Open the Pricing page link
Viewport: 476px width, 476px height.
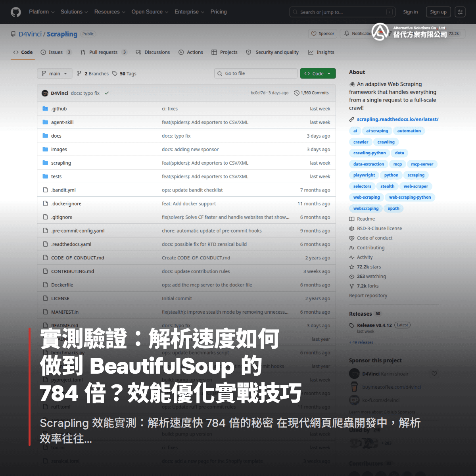pyautogui.click(x=219, y=12)
